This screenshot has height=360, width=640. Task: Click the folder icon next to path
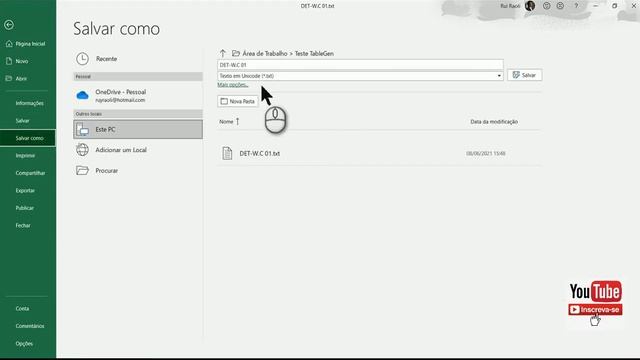(x=236, y=53)
